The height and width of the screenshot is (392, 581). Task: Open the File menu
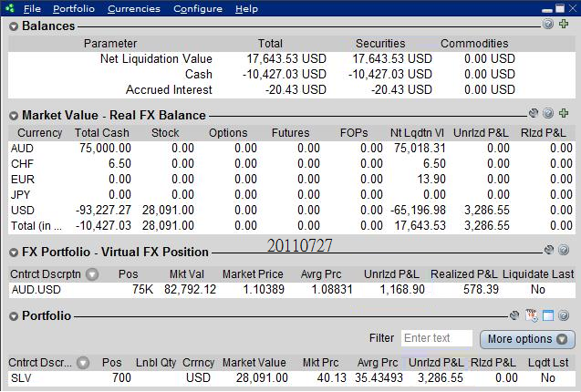[32, 8]
